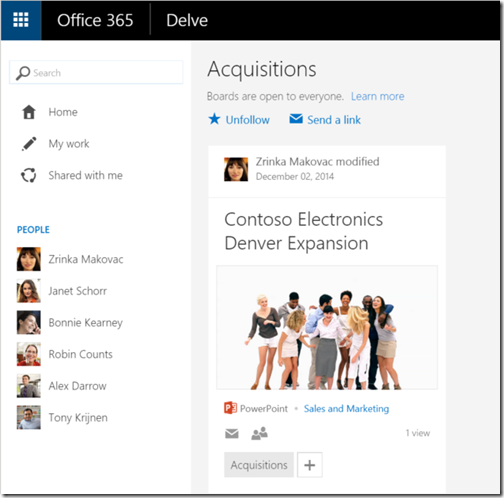This screenshot has height=498, width=504.
Task: Unfollow the Acquisitions board
Action: coord(248,120)
